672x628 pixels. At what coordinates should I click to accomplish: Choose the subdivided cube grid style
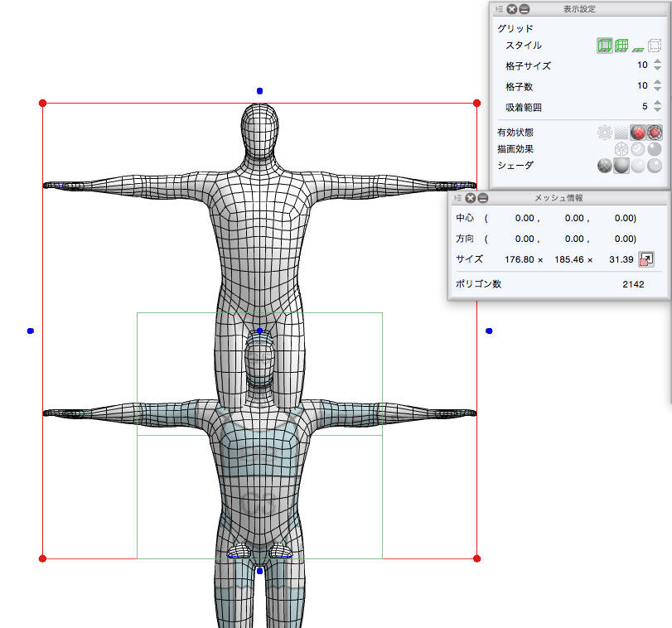pos(621,46)
